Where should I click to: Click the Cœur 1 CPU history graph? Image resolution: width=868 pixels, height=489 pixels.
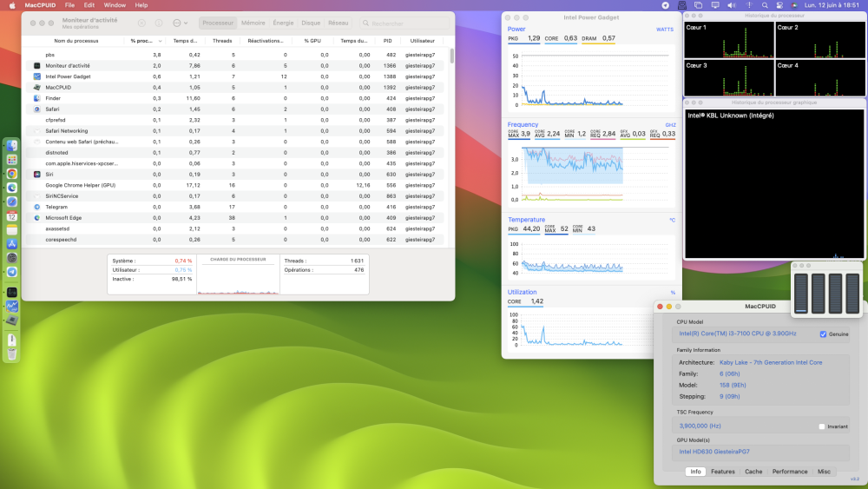729,40
